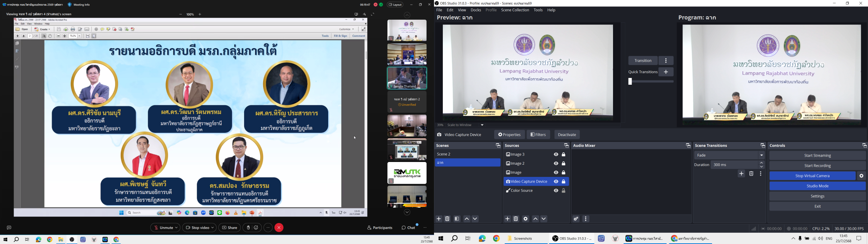Select Scene 2 in Scenes list

click(x=468, y=154)
